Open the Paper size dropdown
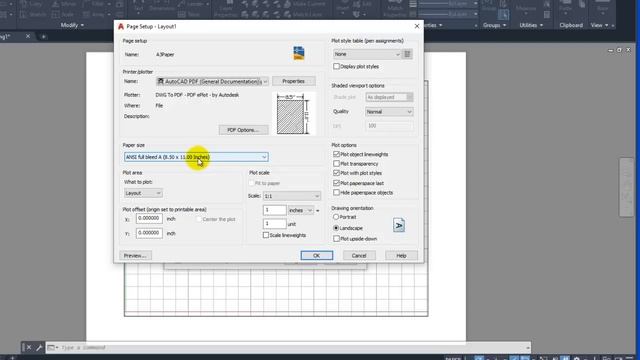 click(x=196, y=157)
